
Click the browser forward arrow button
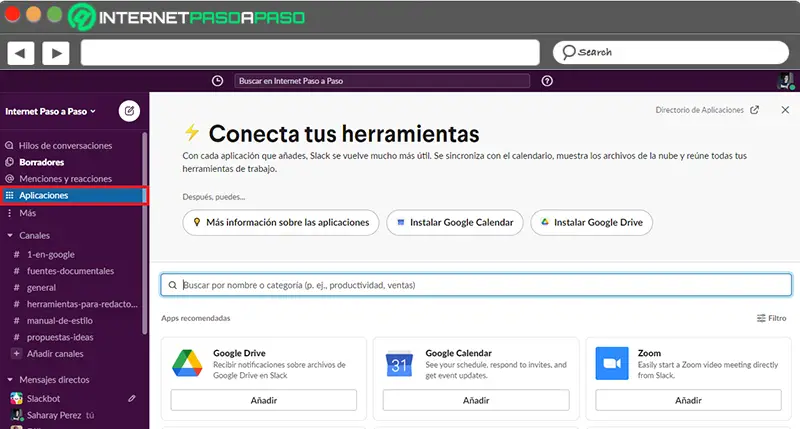pos(56,53)
